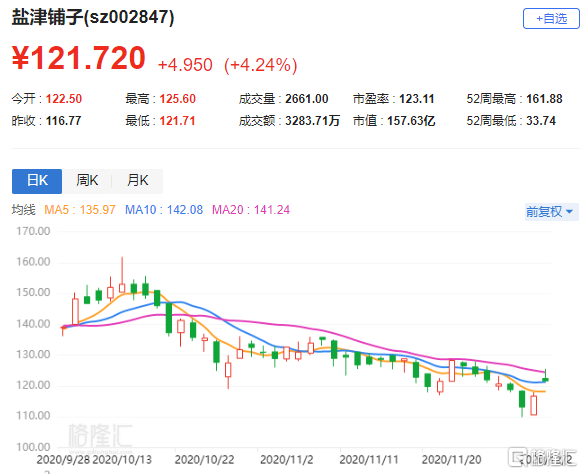Switch to the 日K daily chart tab
Image resolution: width=583 pixels, height=474 pixels.
tap(37, 181)
